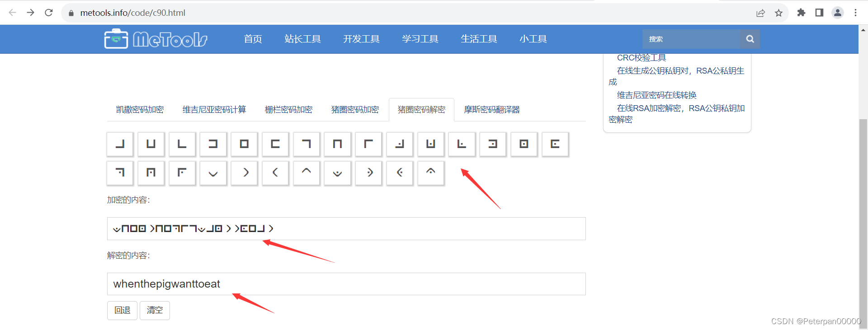Bookmark this page with the star icon

click(x=778, y=13)
